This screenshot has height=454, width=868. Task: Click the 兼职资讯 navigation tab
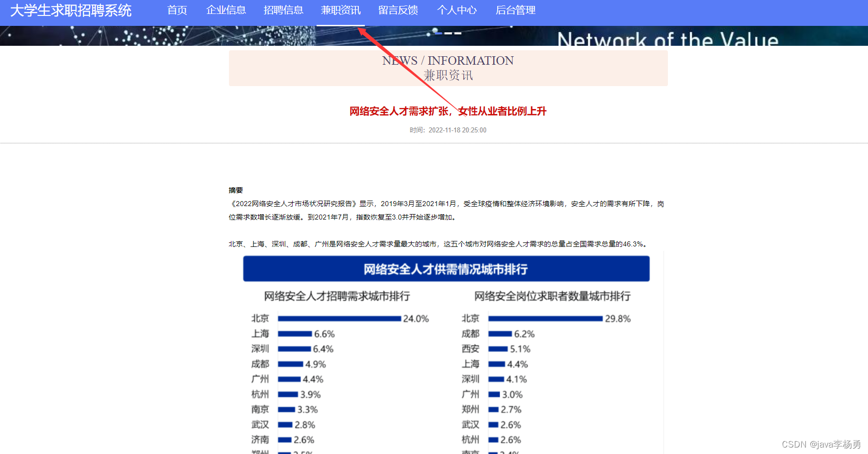(x=340, y=10)
